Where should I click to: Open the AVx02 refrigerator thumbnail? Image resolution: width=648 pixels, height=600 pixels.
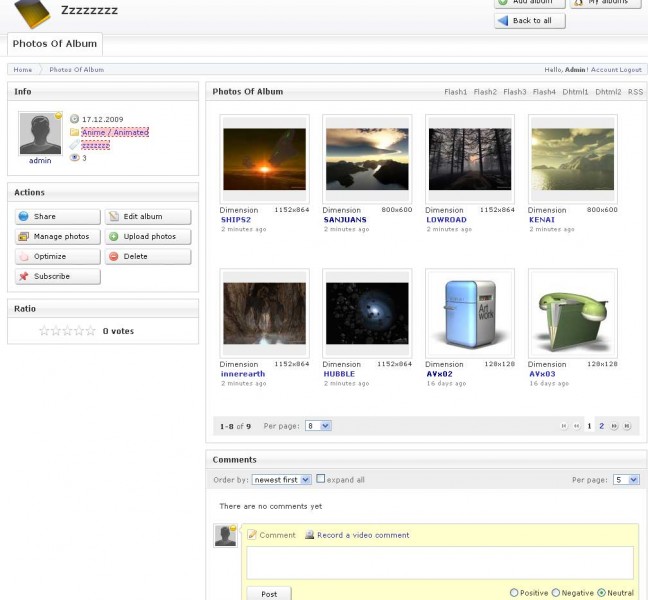[x=470, y=313]
